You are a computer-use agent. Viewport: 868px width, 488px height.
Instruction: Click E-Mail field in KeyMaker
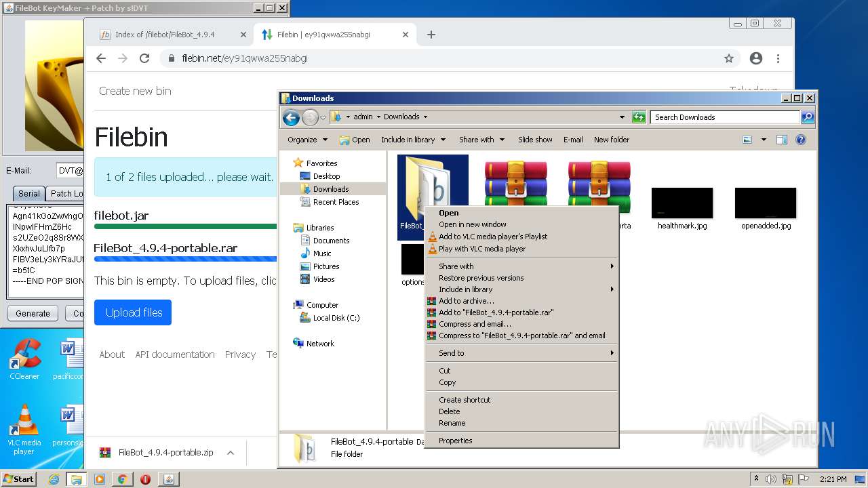pos(68,171)
